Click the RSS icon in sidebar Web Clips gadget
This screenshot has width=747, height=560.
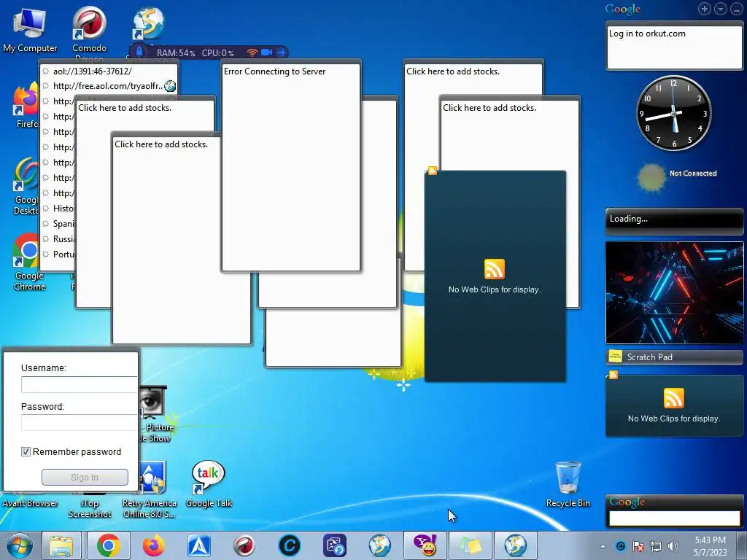673,398
